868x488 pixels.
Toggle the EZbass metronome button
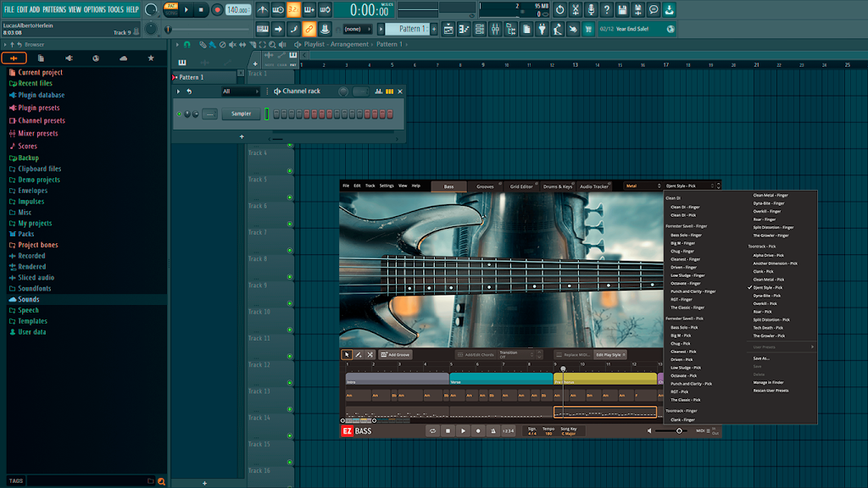493,431
